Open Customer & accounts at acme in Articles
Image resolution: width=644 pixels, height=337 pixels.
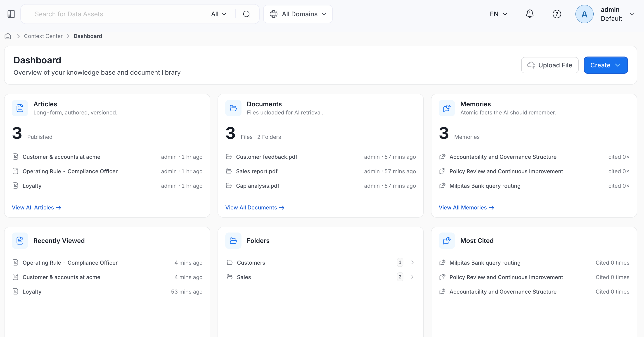coord(62,157)
